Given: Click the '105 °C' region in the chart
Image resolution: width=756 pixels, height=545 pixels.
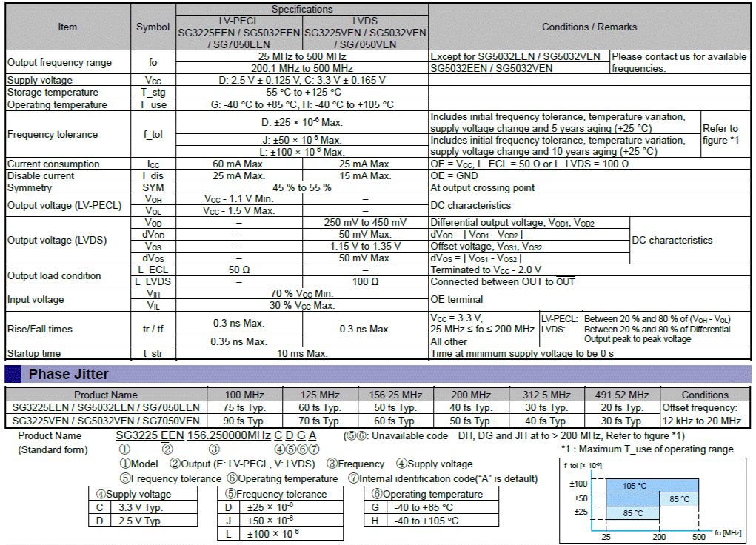Looking at the screenshot, I should (634, 486).
